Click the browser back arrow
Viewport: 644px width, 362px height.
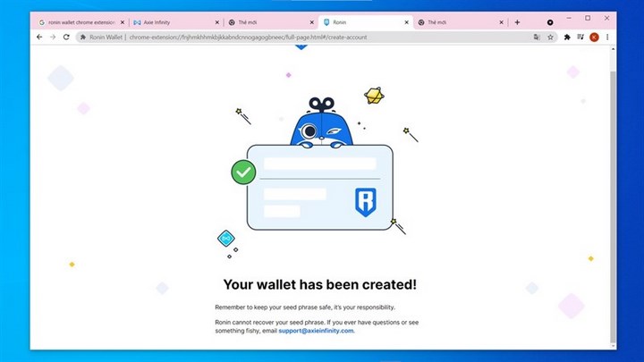(x=39, y=37)
